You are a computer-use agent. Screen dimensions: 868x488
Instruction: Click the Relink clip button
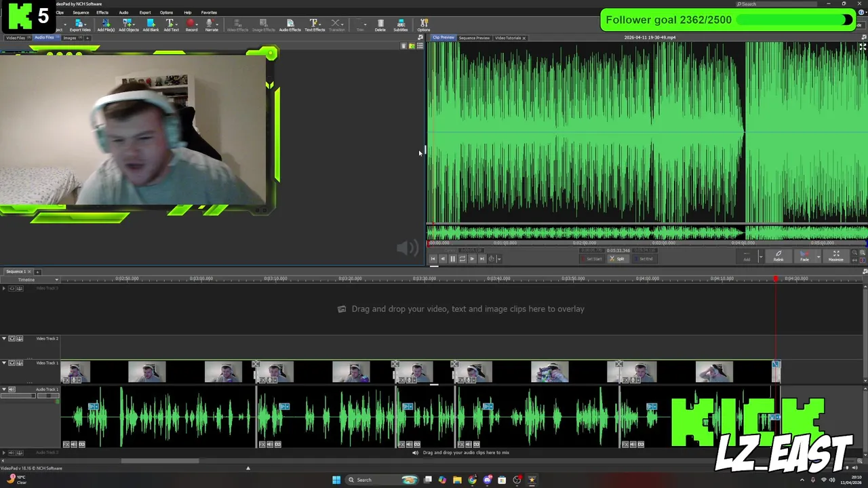click(x=778, y=256)
